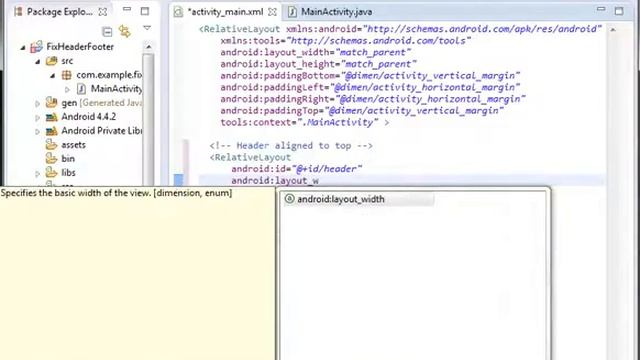The height and width of the screenshot is (360, 640).
Task: Collapse the com.example package node
Action: tap(53, 76)
